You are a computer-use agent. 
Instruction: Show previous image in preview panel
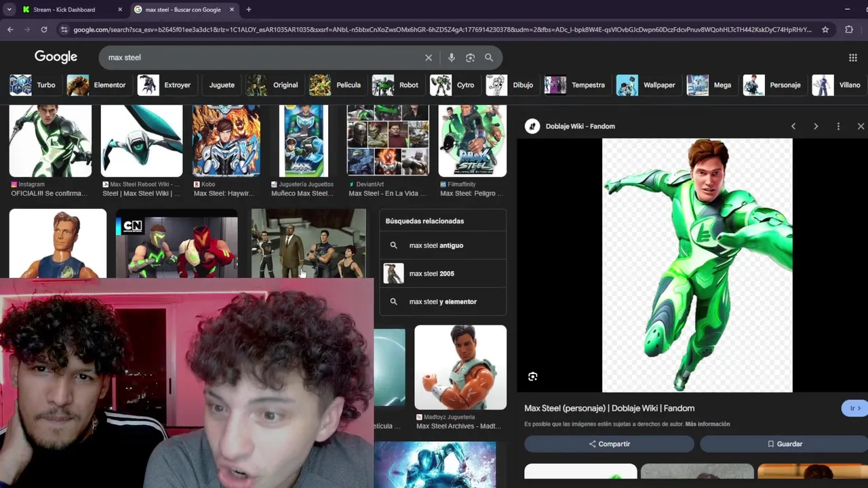coord(793,126)
